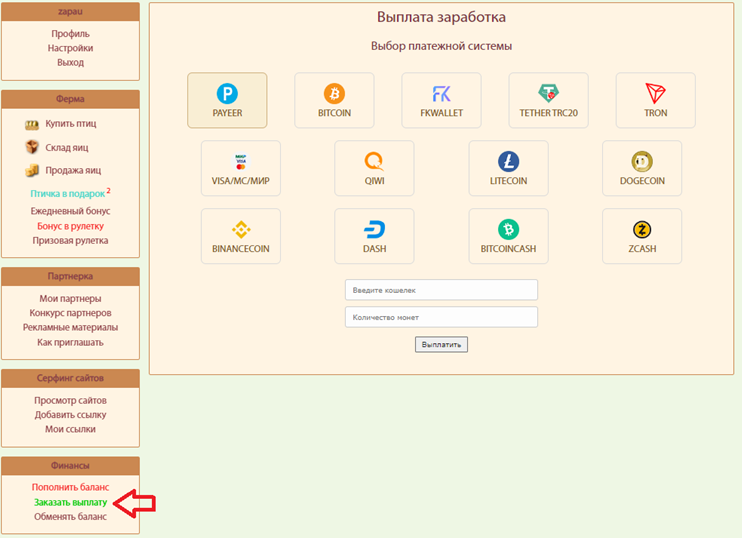The height and width of the screenshot is (538, 742).
Task: Choose Binancecoin as payment system
Action: [x=241, y=236]
